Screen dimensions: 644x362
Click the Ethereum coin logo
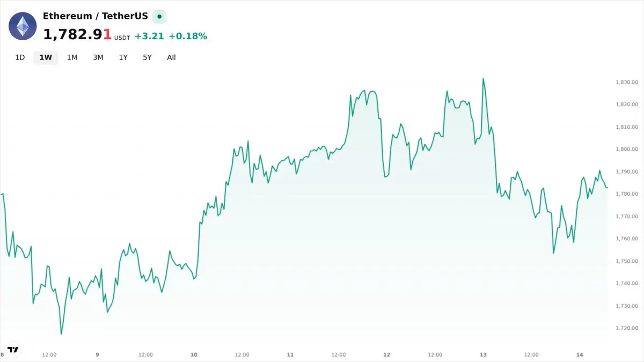pyautogui.click(x=23, y=26)
